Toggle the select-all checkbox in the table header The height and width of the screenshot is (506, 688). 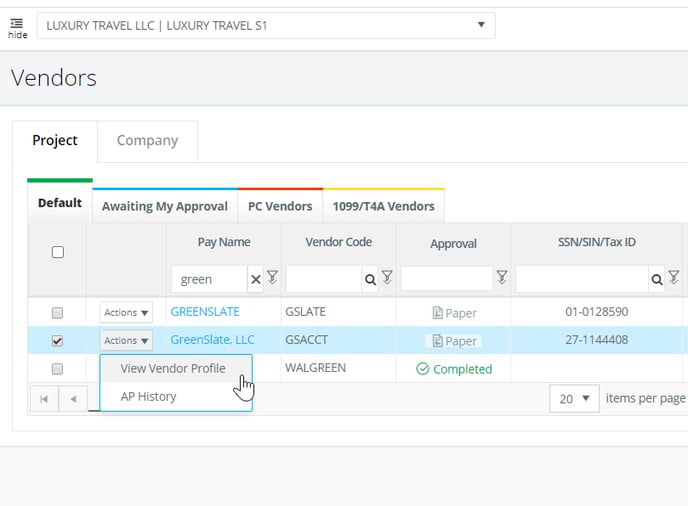point(57,252)
